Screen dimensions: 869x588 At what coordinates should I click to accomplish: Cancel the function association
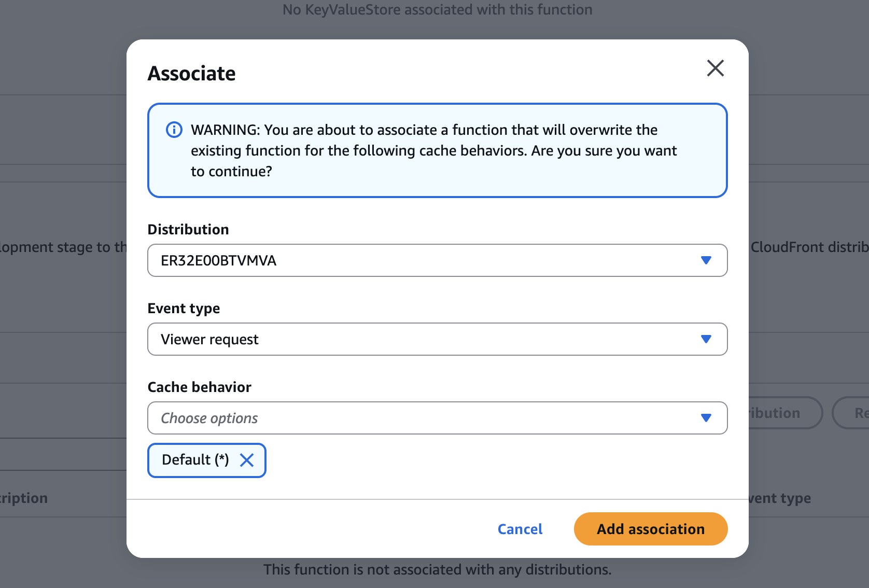520,529
